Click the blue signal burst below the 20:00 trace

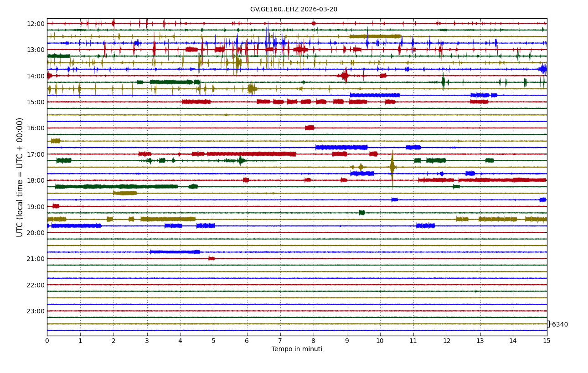coord(175,252)
